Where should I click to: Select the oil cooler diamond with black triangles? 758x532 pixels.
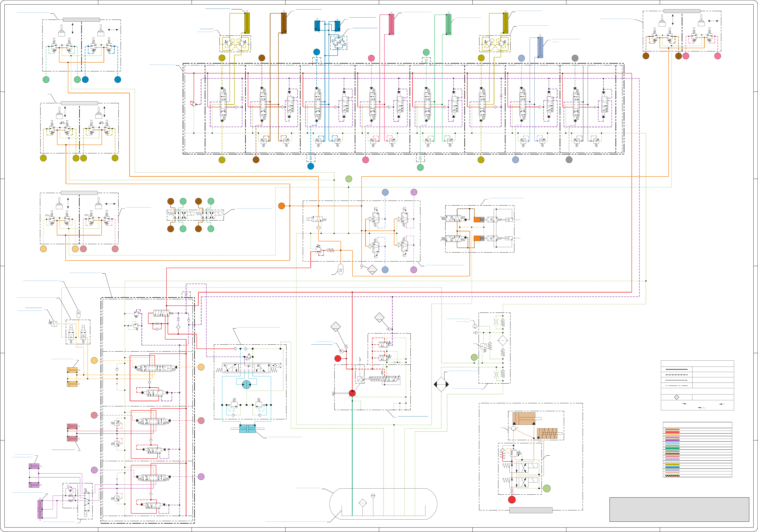click(441, 384)
